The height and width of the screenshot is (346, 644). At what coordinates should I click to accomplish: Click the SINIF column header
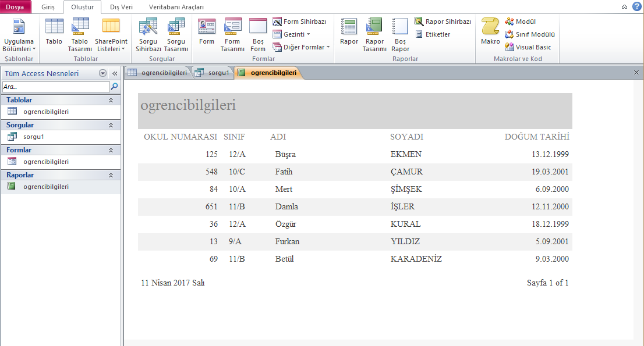pyautogui.click(x=234, y=137)
